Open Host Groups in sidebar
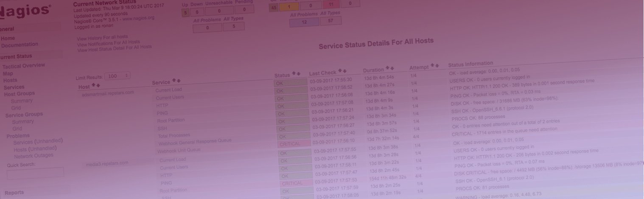The image size is (644, 199). pyautogui.click(x=20, y=94)
